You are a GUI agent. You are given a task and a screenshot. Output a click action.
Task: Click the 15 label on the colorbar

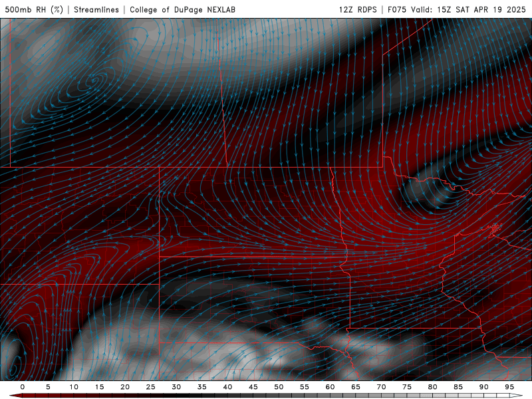pyautogui.click(x=99, y=387)
